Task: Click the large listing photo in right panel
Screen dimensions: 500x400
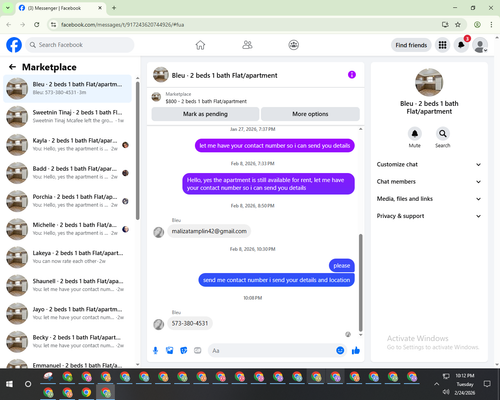Action: tap(429, 82)
